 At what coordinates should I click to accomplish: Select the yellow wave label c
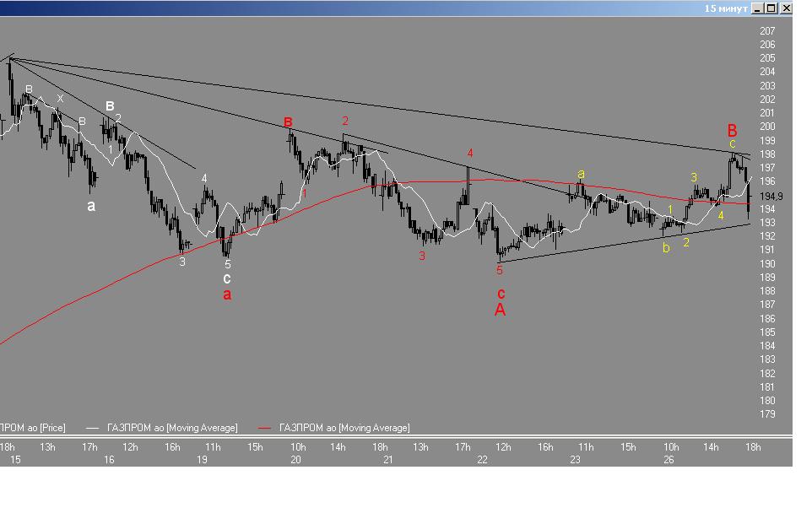point(733,144)
